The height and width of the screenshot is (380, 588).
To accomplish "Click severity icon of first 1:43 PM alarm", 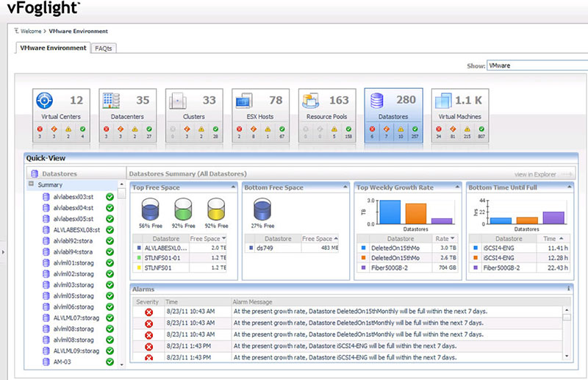I will [149, 347].
